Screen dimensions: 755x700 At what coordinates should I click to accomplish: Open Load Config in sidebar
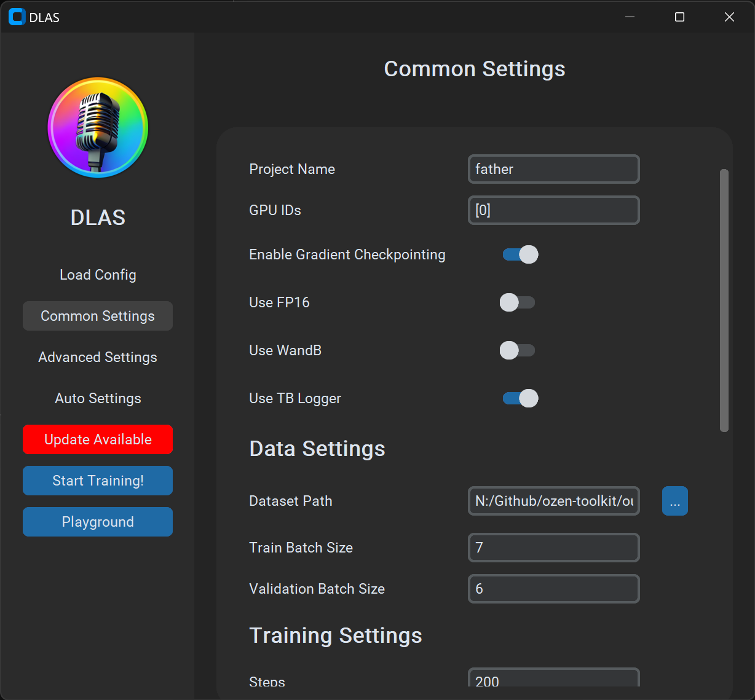point(98,275)
